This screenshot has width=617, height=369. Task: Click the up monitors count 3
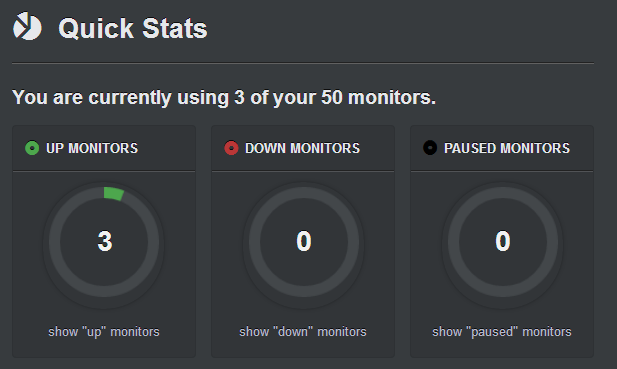pyautogui.click(x=105, y=241)
